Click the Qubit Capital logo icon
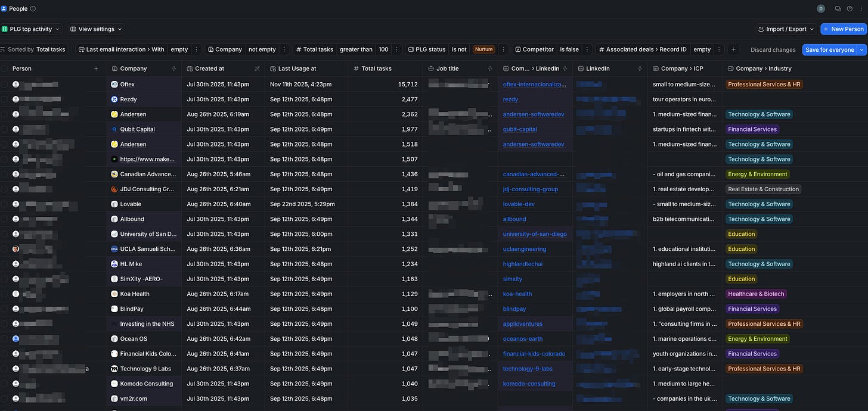Viewport: 868px width, 411px height. coord(114,129)
